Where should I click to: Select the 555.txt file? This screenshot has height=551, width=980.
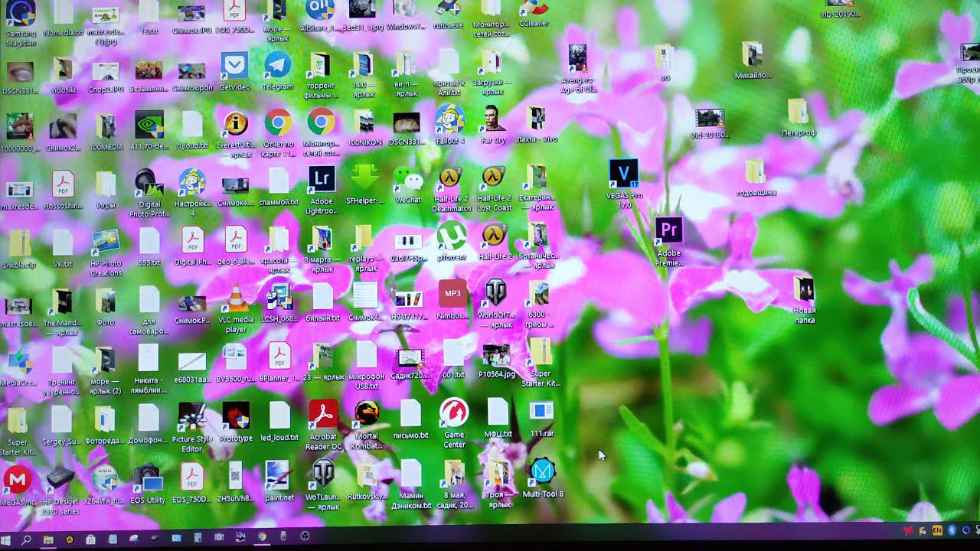[149, 242]
